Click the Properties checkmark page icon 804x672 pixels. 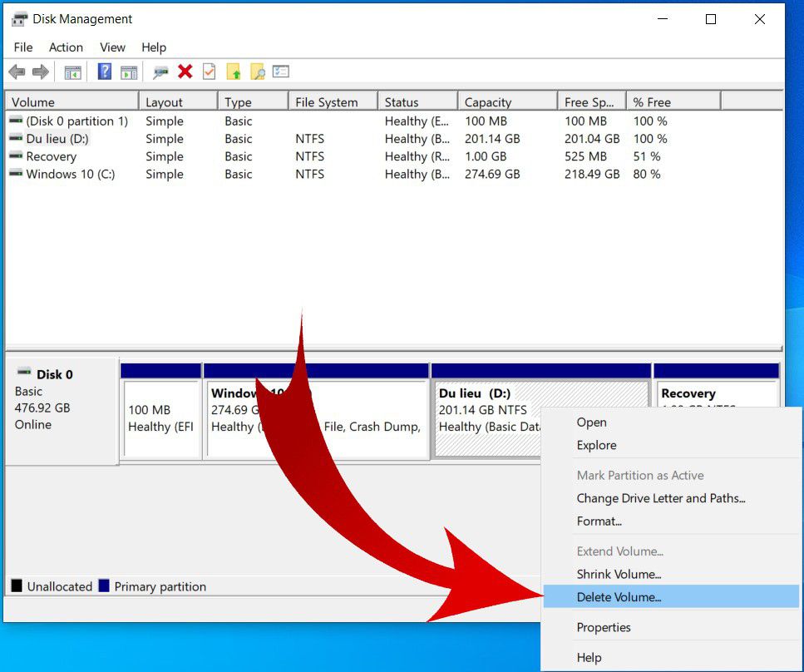point(209,72)
